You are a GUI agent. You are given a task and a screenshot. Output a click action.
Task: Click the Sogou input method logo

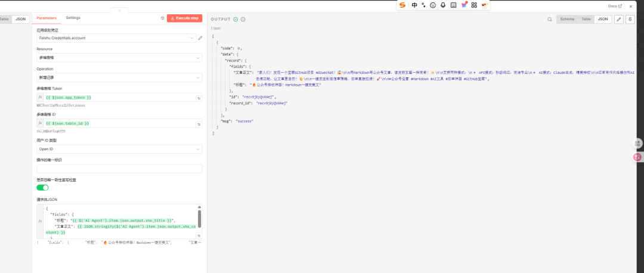[x=402, y=5]
